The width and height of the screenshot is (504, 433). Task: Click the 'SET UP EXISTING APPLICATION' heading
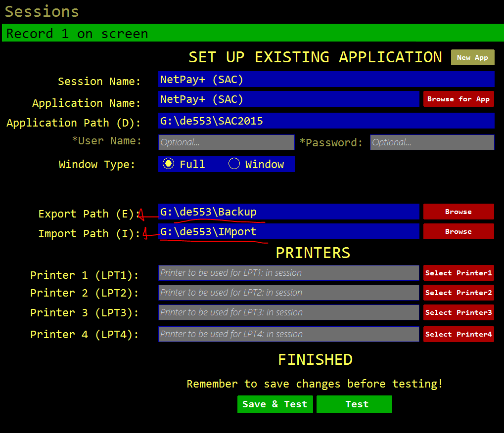[x=315, y=57]
